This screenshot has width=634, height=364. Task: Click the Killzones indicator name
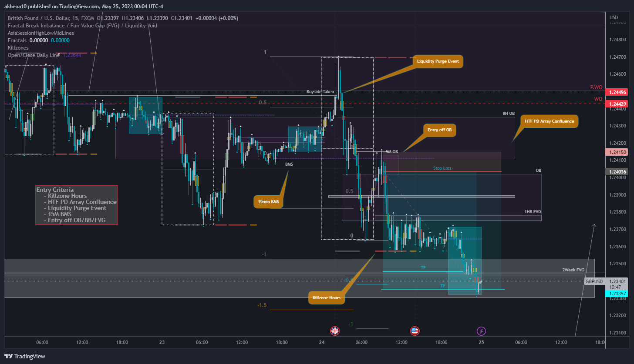click(x=18, y=48)
